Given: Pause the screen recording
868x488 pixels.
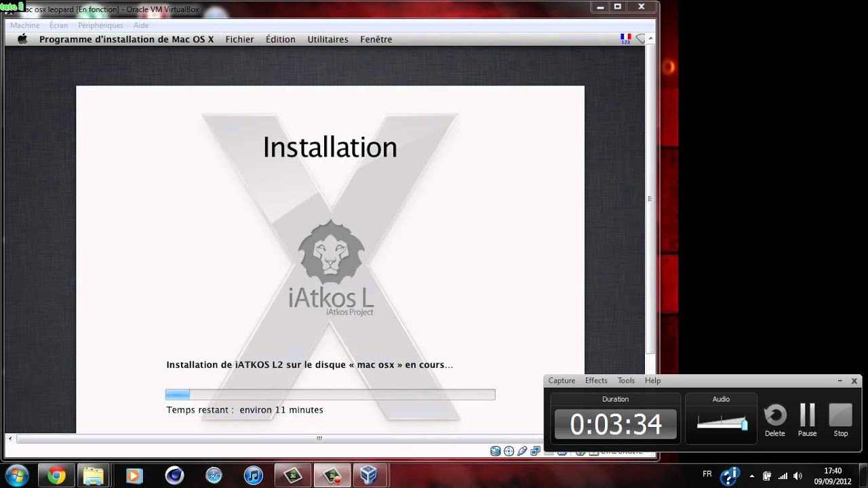Looking at the screenshot, I should pos(807,420).
